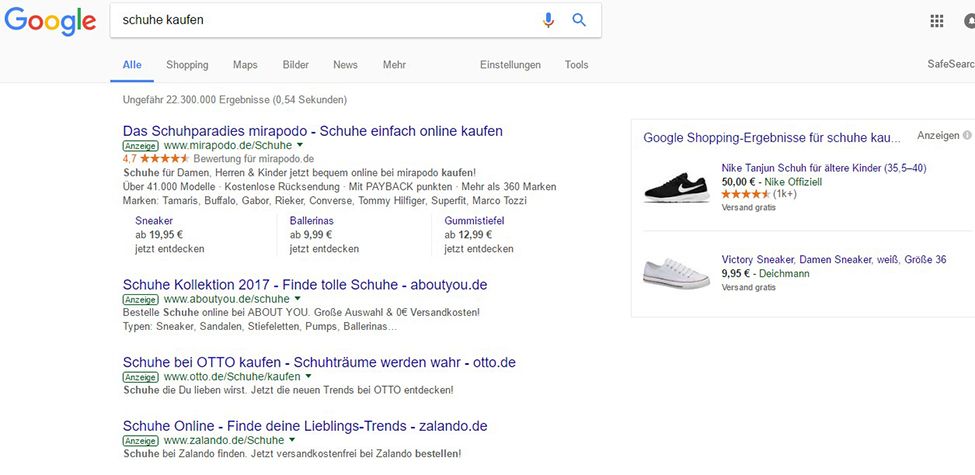975x475 pixels.
Task: Open the Einstellungen menu
Action: click(x=510, y=65)
